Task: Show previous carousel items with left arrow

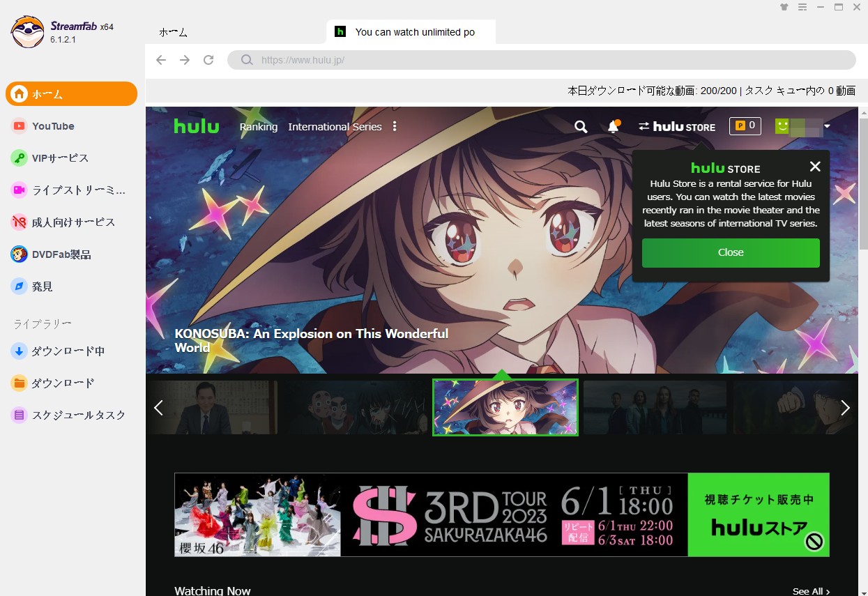Action: [158, 408]
